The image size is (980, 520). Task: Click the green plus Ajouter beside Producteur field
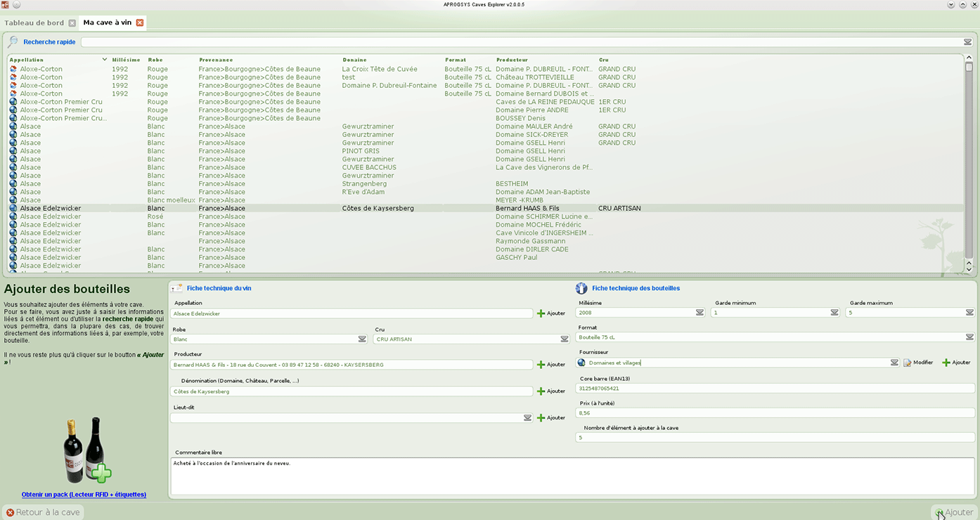(551, 365)
